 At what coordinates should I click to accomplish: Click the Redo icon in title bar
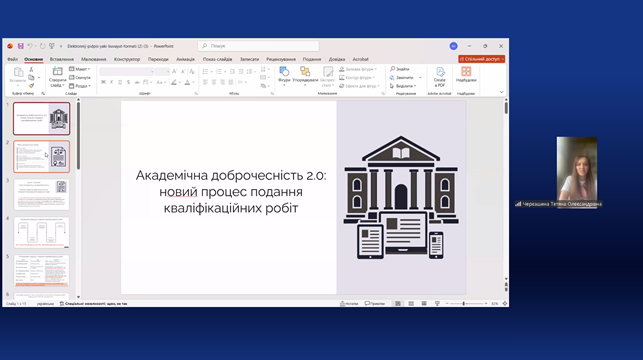pyautogui.click(x=42, y=46)
